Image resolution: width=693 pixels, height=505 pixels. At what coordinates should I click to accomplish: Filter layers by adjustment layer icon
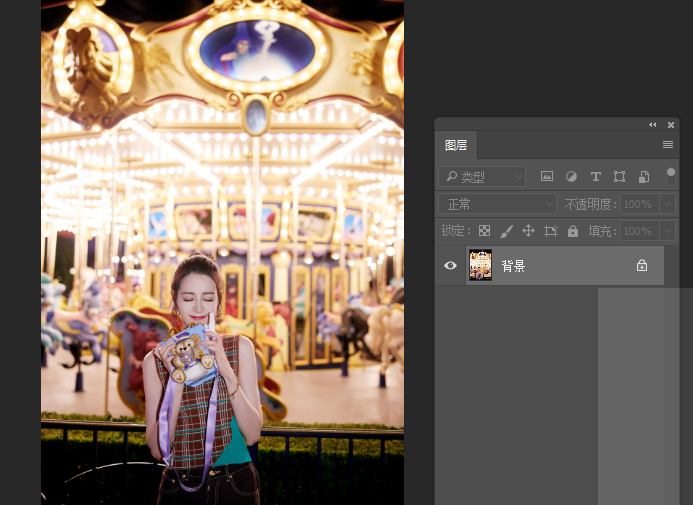pos(571,176)
